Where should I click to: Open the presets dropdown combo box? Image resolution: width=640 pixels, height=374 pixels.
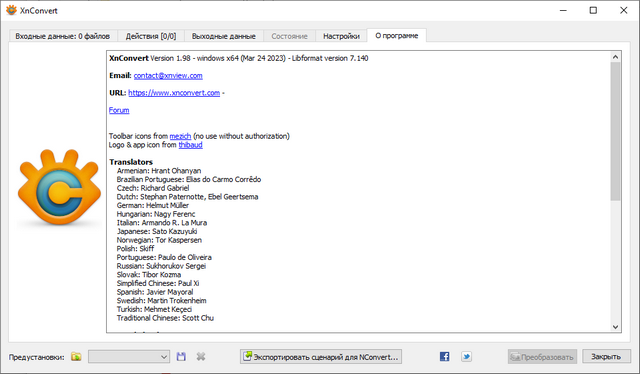click(129, 357)
